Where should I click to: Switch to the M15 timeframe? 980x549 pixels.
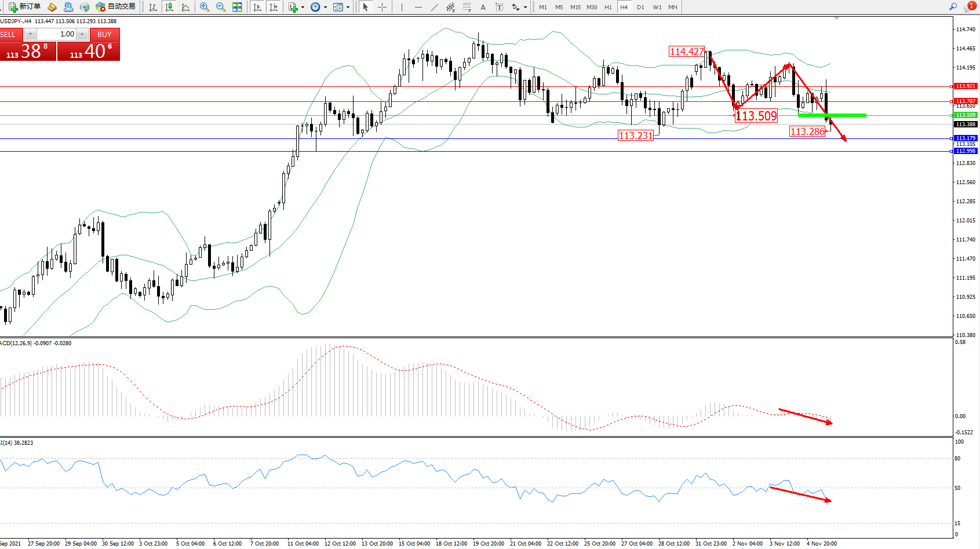575,7
